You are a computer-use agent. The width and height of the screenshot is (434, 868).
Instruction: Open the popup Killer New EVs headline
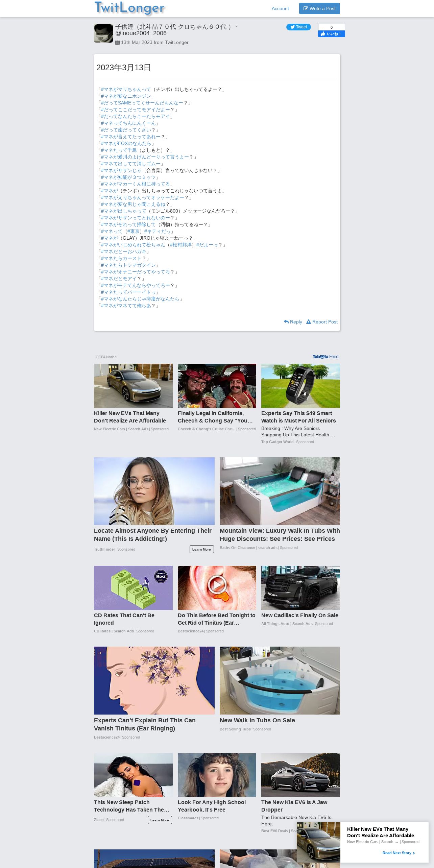[381, 832]
